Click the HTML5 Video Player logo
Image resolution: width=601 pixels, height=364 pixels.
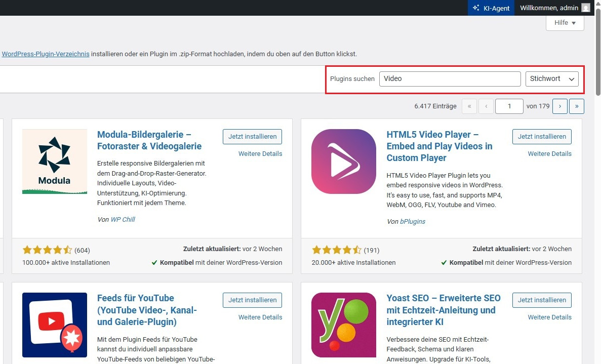pos(344,161)
